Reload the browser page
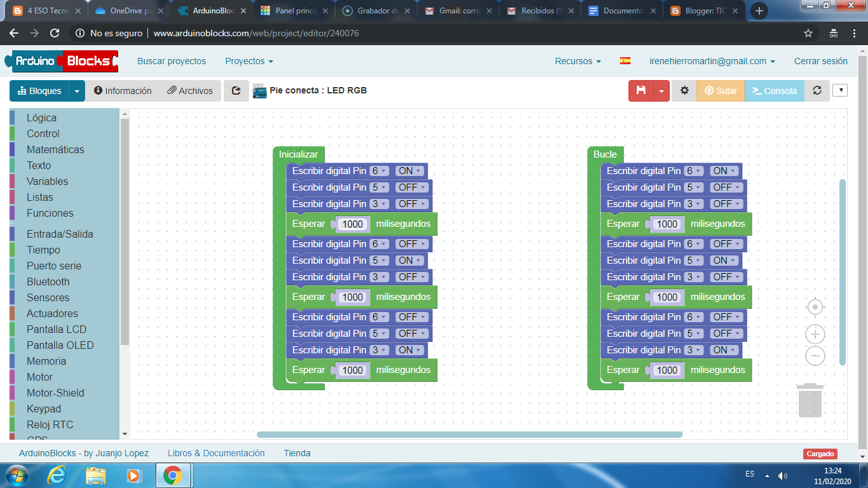Viewport: 868px width, 488px height. coord(55,33)
